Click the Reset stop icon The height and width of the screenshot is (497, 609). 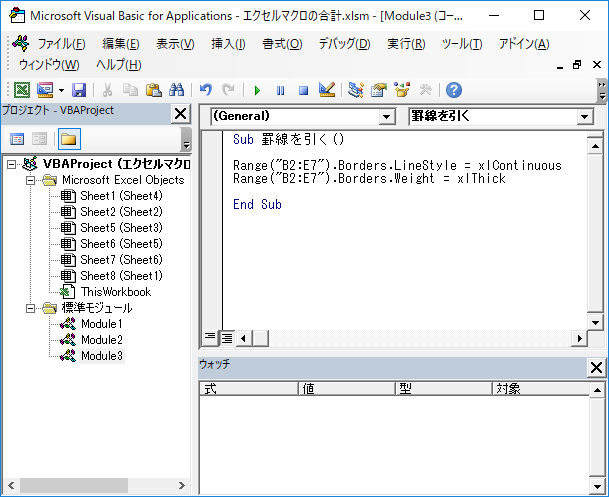point(303,90)
